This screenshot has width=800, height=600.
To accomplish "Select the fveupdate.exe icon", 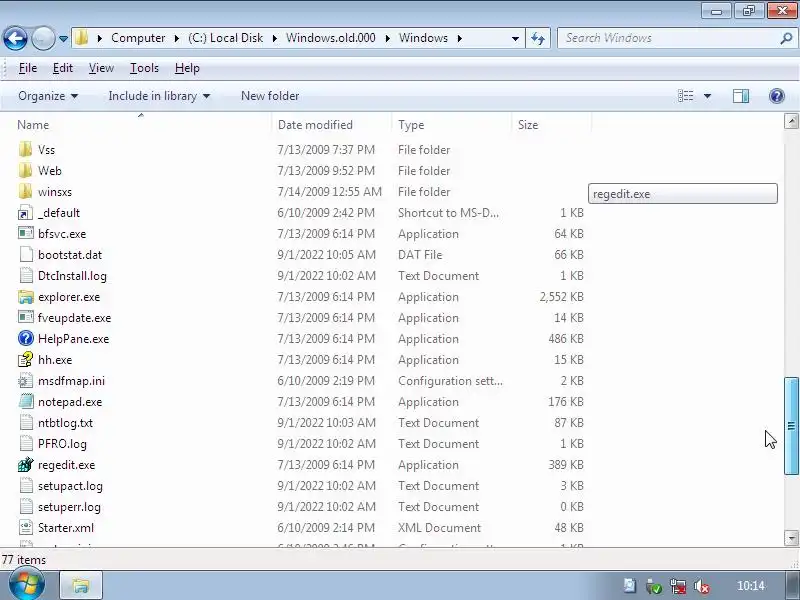I will [26, 317].
